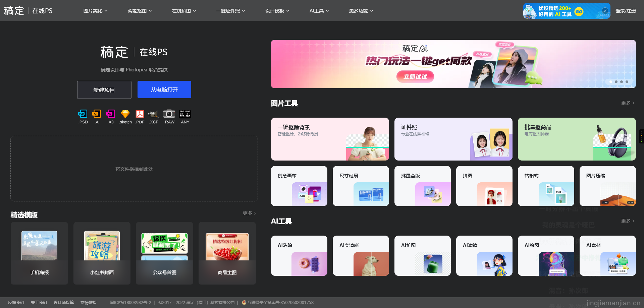This screenshot has height=308, width=644.
Task: Click the RAW camera format icon
Action: pyautogui.click(x=169, y=114)
